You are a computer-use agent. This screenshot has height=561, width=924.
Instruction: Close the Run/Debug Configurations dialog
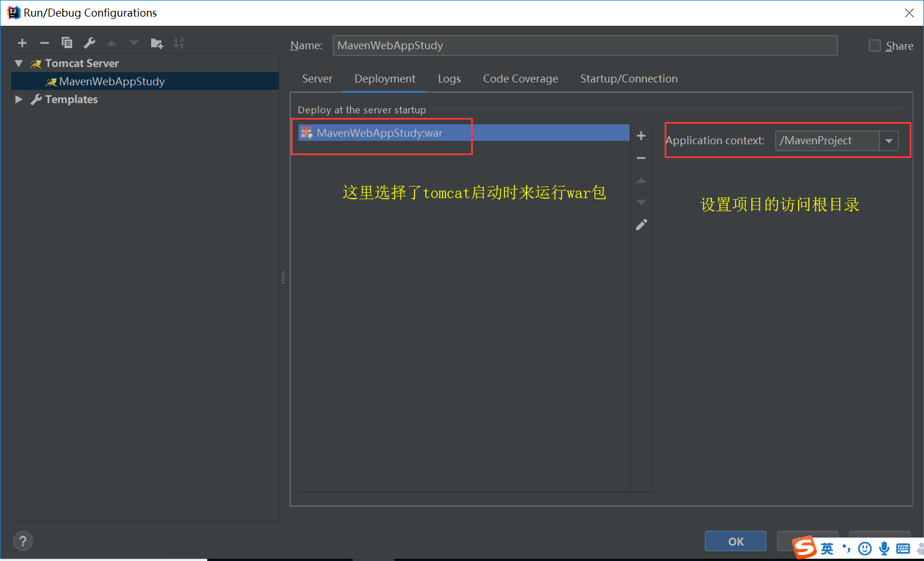click(909, 13)
